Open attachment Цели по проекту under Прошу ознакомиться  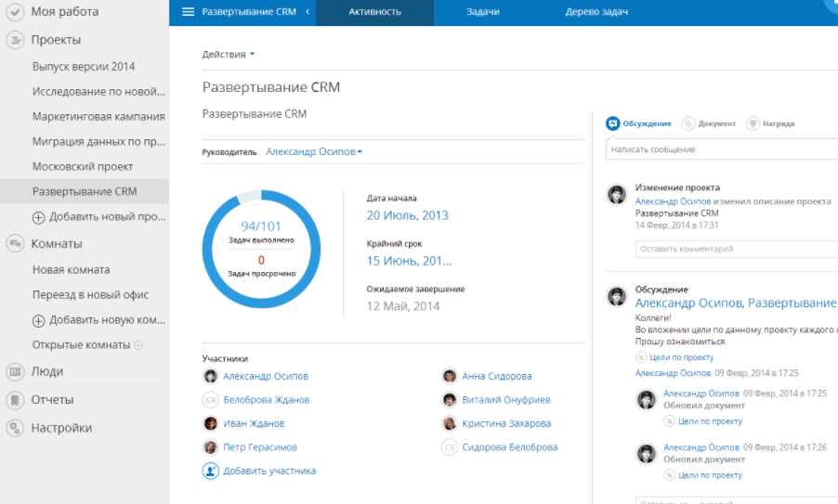681,357
